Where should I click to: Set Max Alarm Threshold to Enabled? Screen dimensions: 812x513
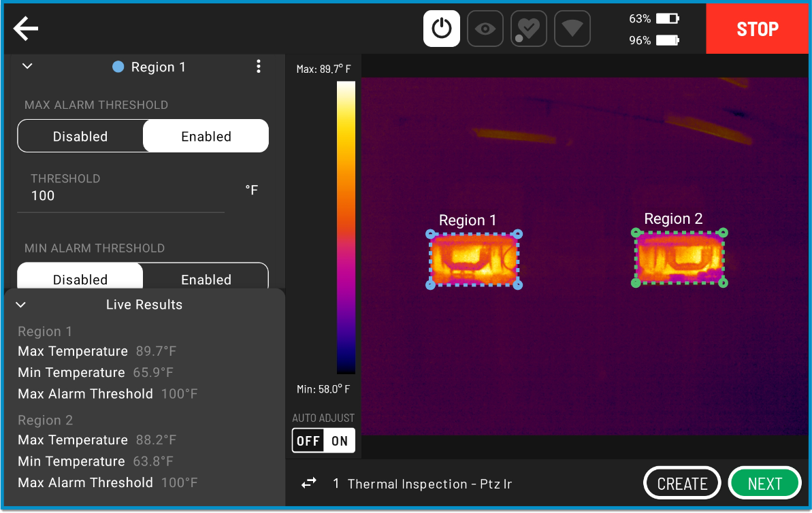206,136
